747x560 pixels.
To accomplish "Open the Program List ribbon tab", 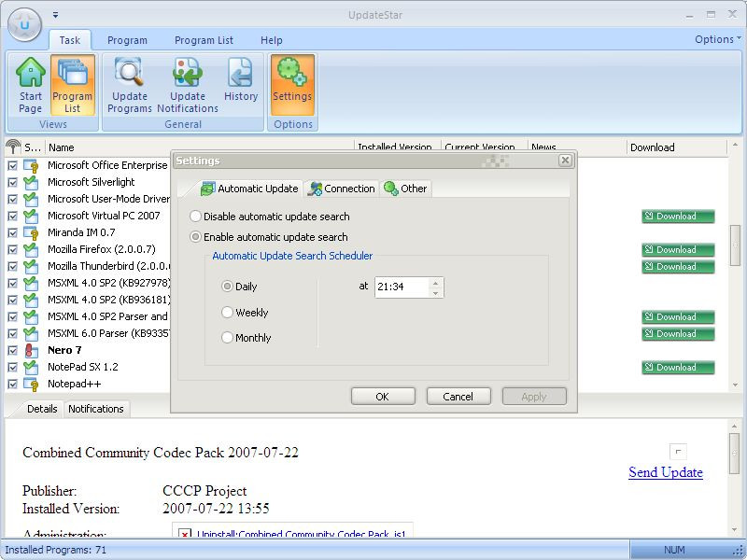I will 204,40.
